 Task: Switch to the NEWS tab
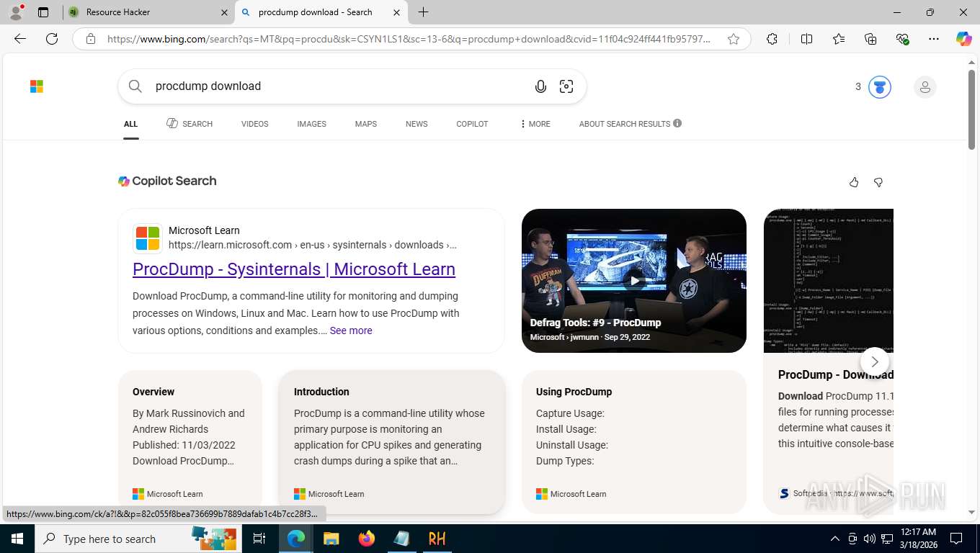pos(416,124)
